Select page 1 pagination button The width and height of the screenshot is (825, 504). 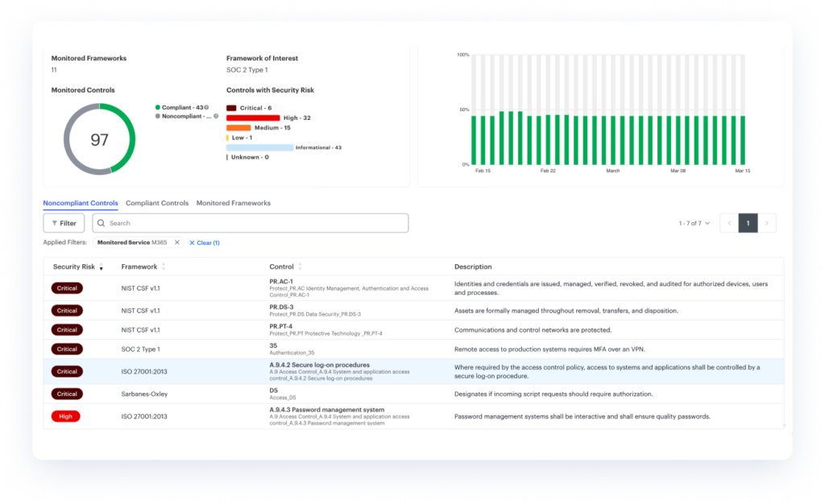[x=748, y=223]
